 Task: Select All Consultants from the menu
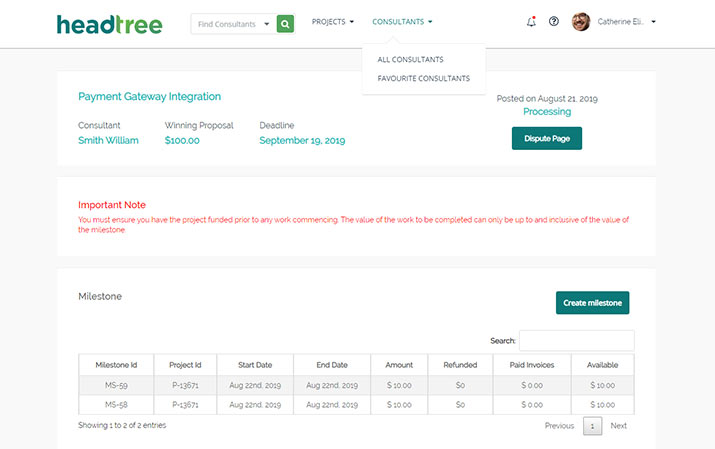(410, 59)
